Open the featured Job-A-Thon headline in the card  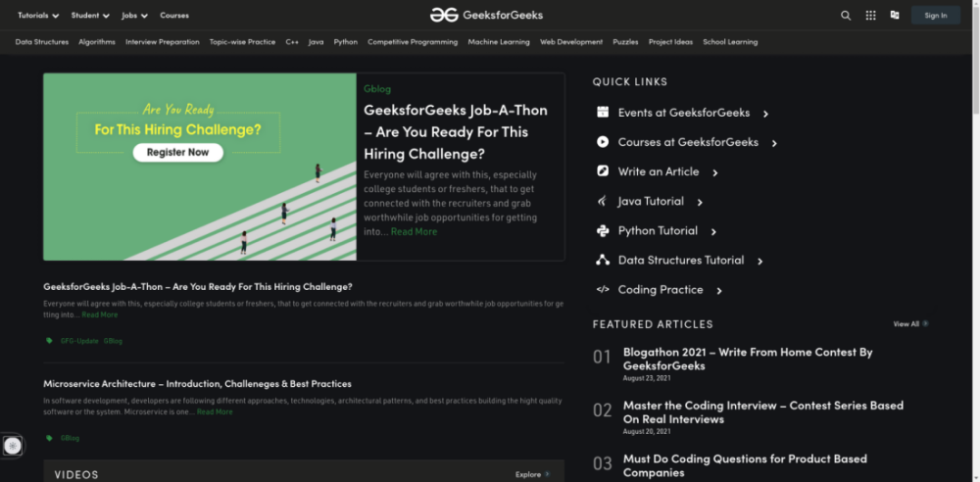coord(456,131)
